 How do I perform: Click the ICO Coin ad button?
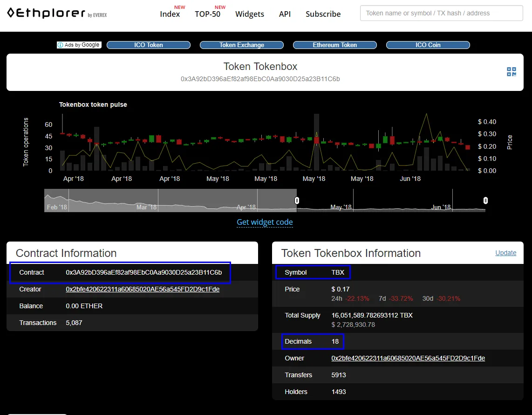pyautogui.click(x=428, y=45)
